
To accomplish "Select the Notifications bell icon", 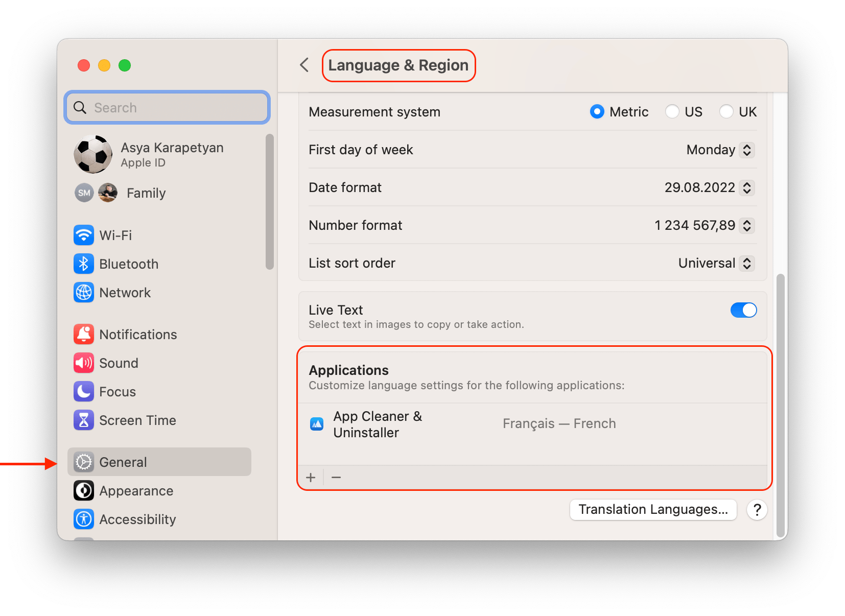I will pyautogui.click(x=84, y=334).
